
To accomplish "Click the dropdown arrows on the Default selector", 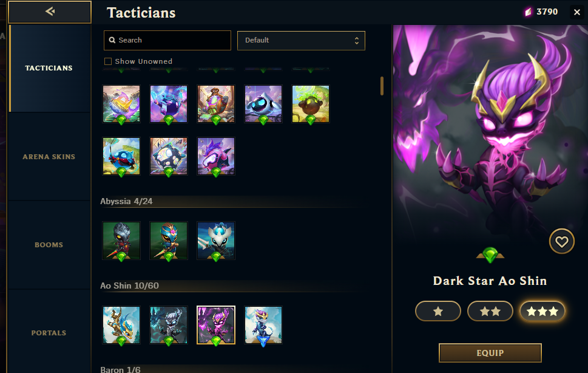I will pos(357,41).
